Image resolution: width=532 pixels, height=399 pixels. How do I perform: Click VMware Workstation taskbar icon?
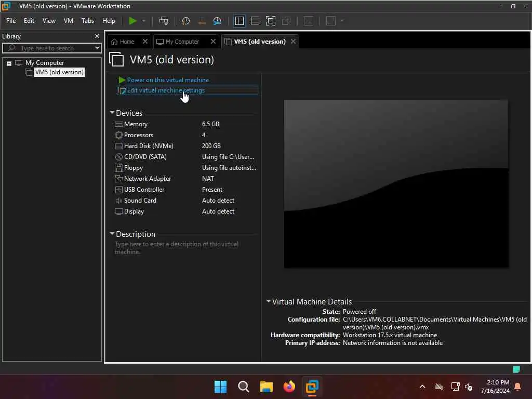point(312,387)
